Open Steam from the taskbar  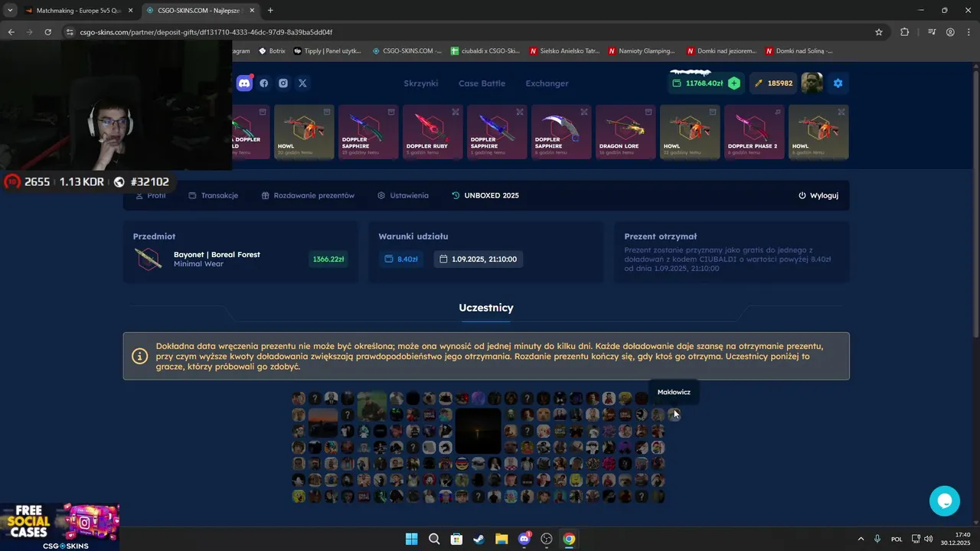pyautogui.click(x=479, y=539)
